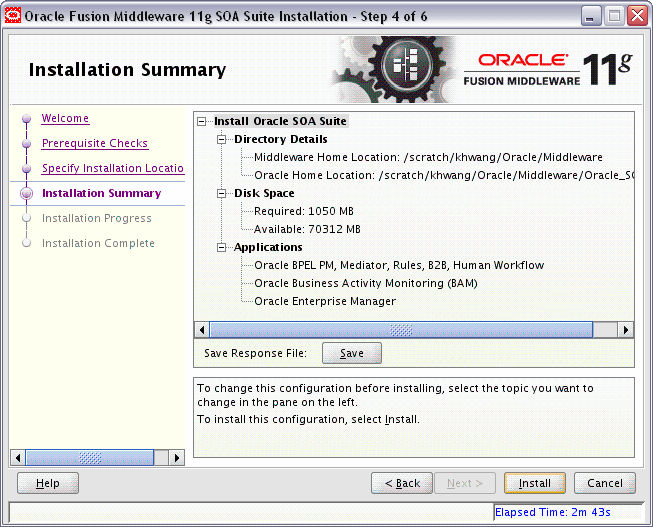Select Oracle BPEL PM, Mediator row
Screen dimensions: 653x527
(399, 265)
